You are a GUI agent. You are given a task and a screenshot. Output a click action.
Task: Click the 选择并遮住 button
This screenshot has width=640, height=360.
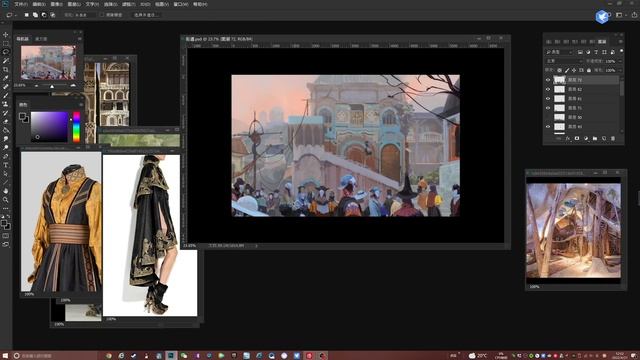click(x=147, y=15)
